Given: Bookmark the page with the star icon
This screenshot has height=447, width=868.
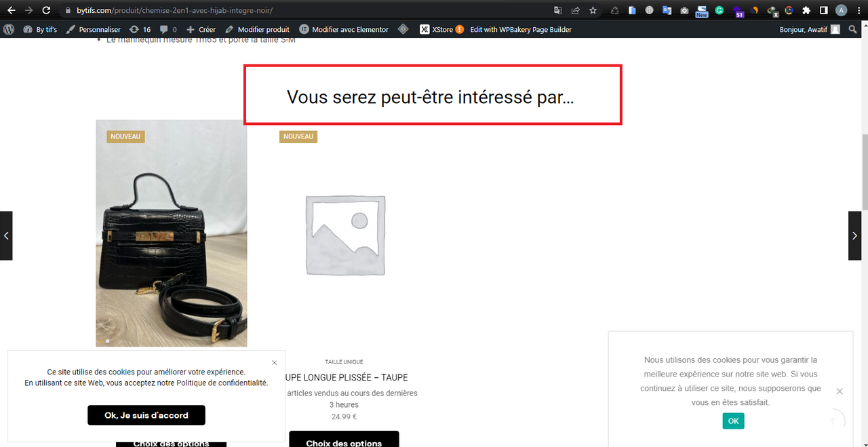Looking at the screenshot, I should pos(593,10).
